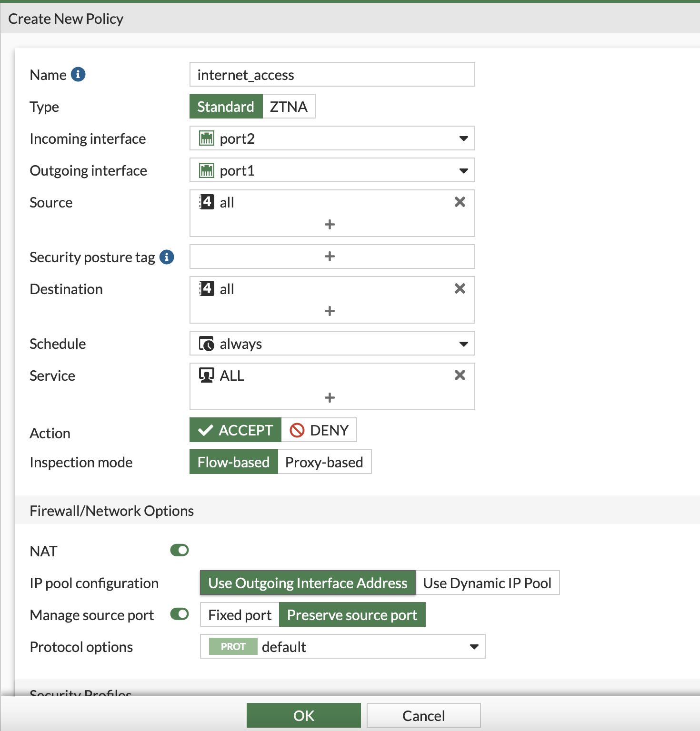Click the info icon next to Name
Screen dimensions: 700x731
(78, 74)
